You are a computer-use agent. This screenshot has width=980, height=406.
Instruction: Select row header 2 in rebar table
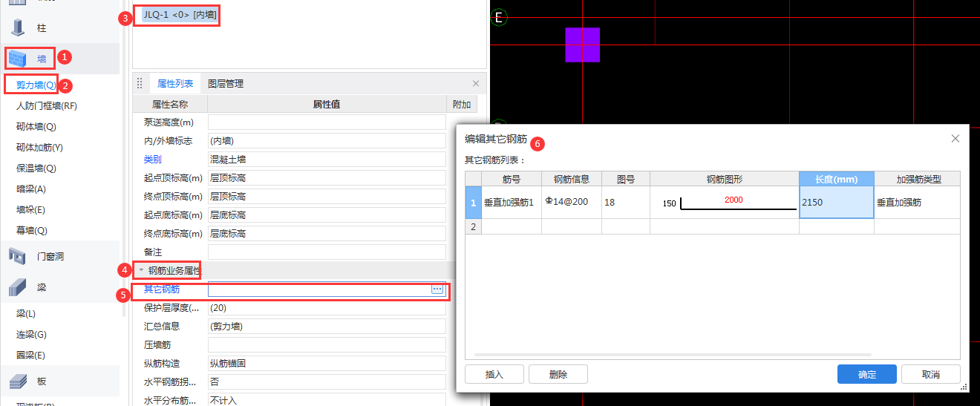(473, 226)
